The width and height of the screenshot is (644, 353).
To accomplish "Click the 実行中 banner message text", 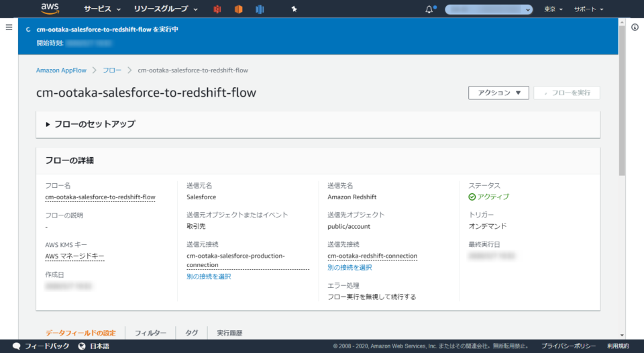I will (x=107, y=30).
